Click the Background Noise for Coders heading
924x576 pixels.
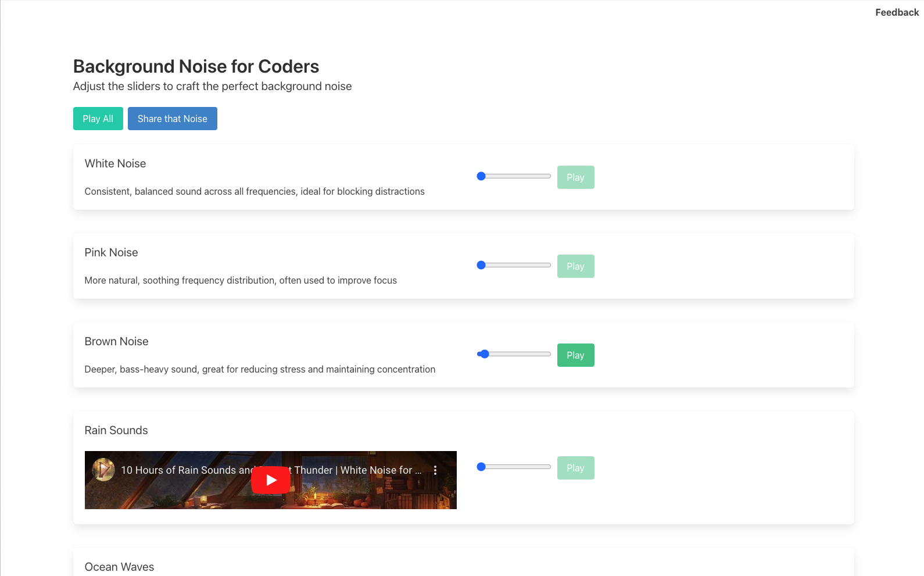click(196, 66)
